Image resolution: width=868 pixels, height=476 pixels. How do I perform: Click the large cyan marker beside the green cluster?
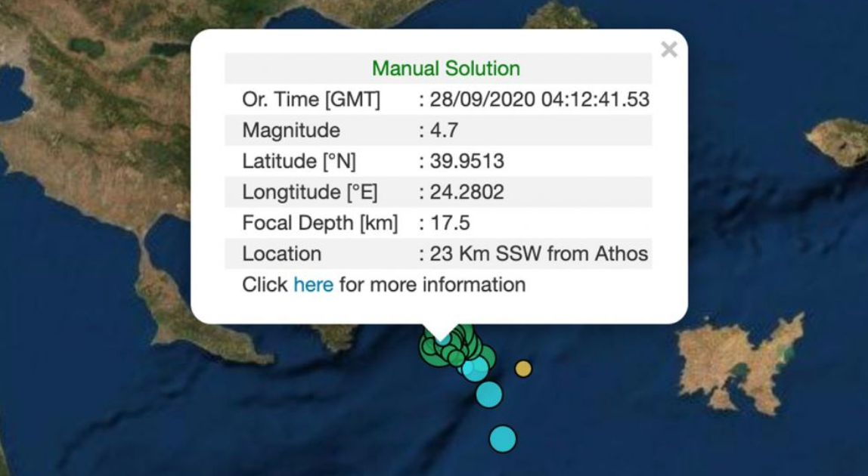click(x=476, y=369)
